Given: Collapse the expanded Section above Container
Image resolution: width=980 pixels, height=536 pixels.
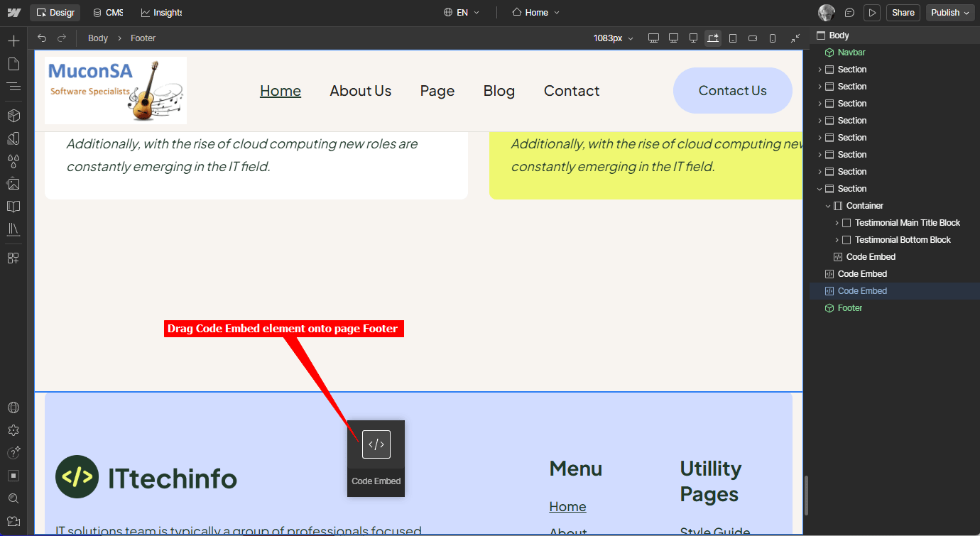Looking at the screenshot, I should (x=820, y=189).
